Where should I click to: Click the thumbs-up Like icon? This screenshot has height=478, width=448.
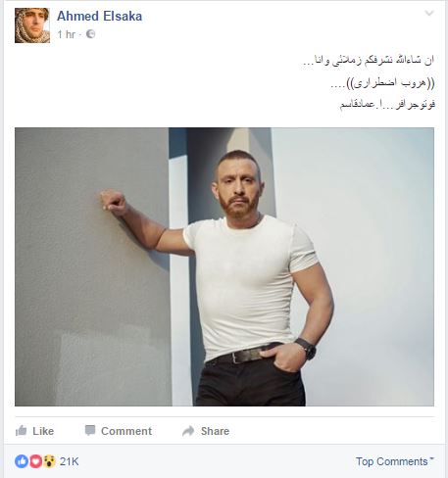pos(22,431)
